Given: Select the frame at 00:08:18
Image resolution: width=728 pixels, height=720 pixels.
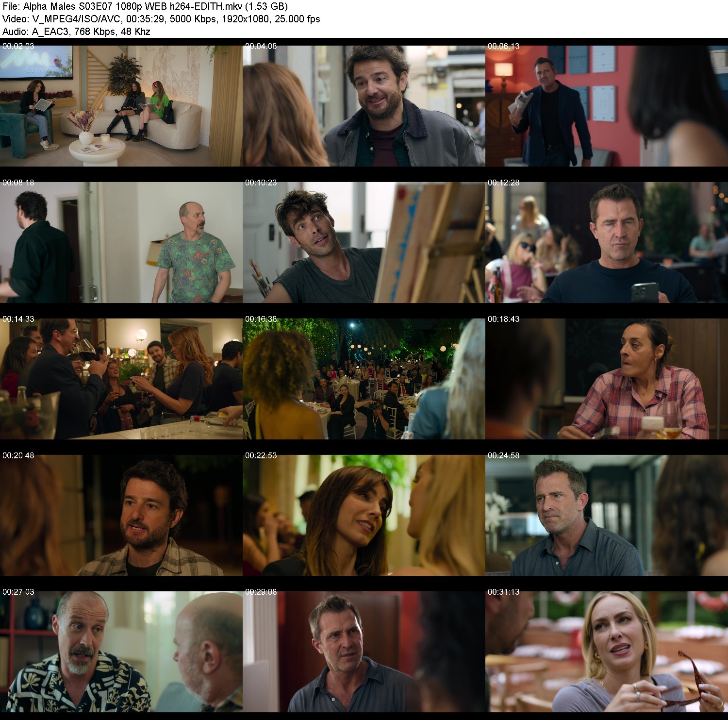Looking at the screenshot, I should (x=121, y=242).
